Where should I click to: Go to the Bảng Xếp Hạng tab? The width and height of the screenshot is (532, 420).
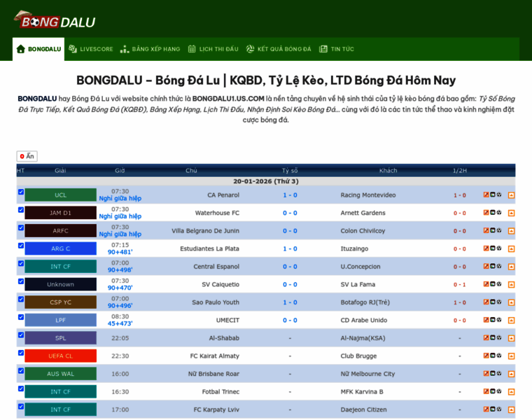click(x=150, y=49)
